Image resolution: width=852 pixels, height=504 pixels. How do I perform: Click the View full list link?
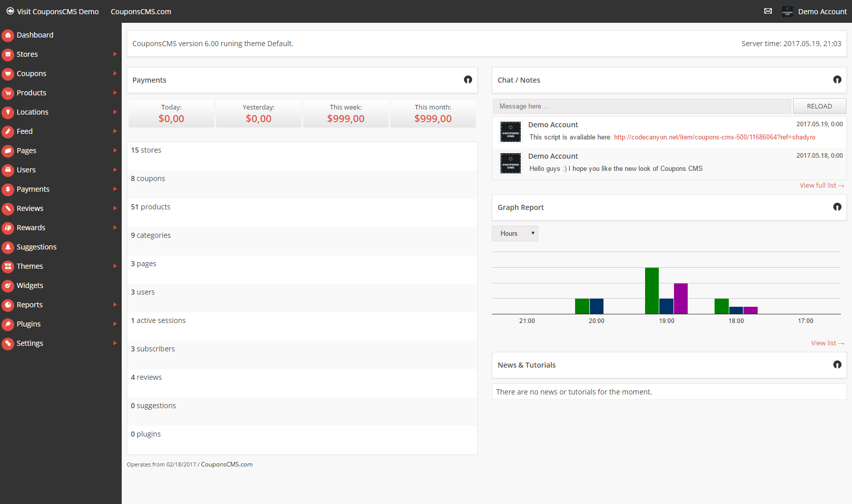click(821, 186)
